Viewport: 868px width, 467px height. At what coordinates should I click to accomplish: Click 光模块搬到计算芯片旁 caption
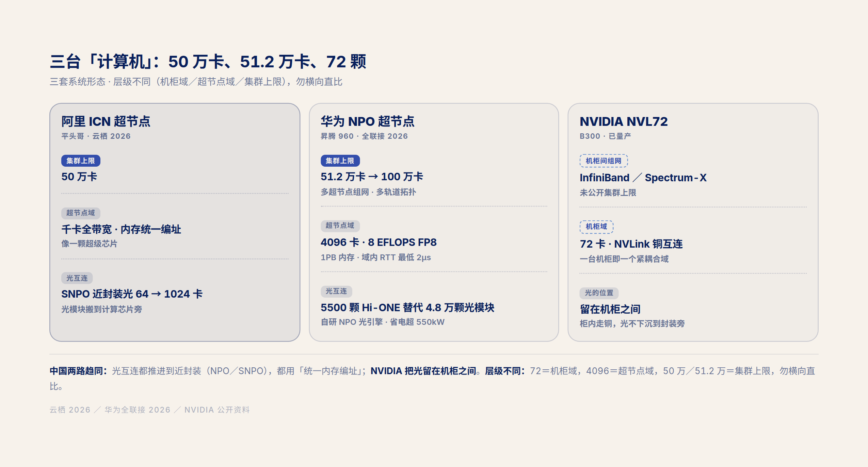point(102,309)
